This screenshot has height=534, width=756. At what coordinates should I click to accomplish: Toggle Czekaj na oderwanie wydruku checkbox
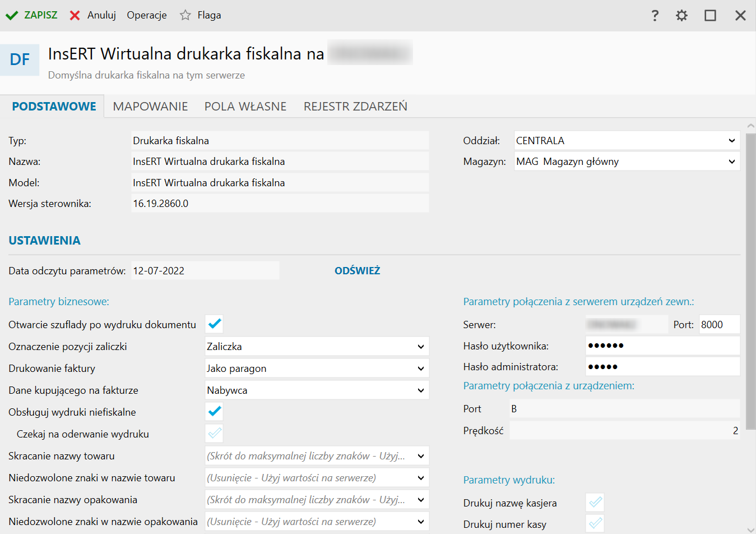pyautogui.click(x=214, y=434)
